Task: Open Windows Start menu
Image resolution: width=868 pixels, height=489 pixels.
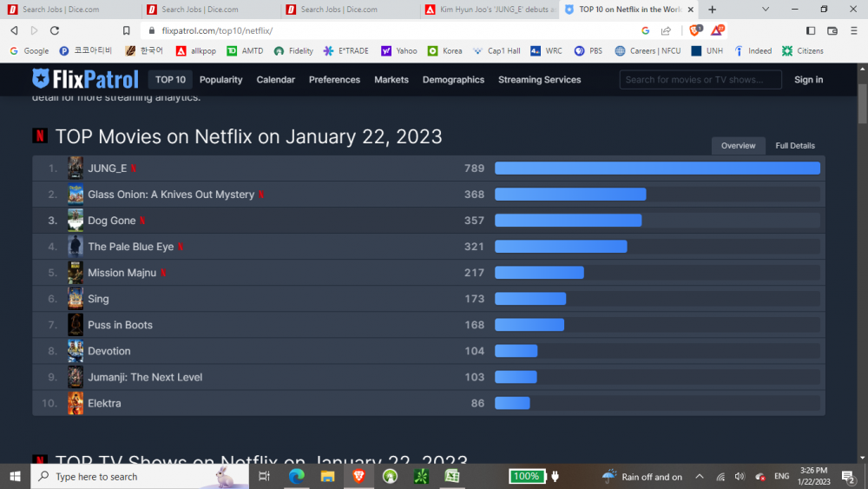Action: click(15, 476)
